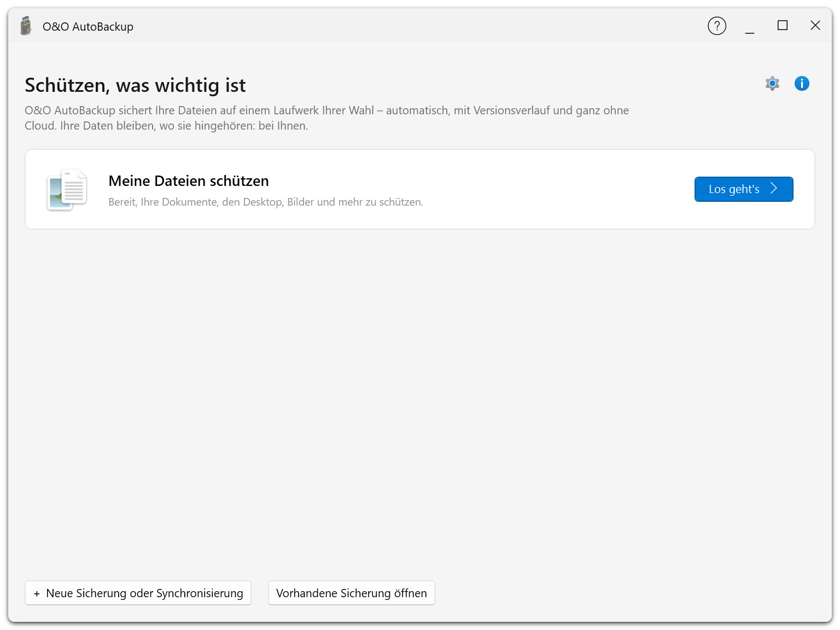Open Vorhandene Sicherung öffnen
The image size is (840, 630).
(352, 593)
